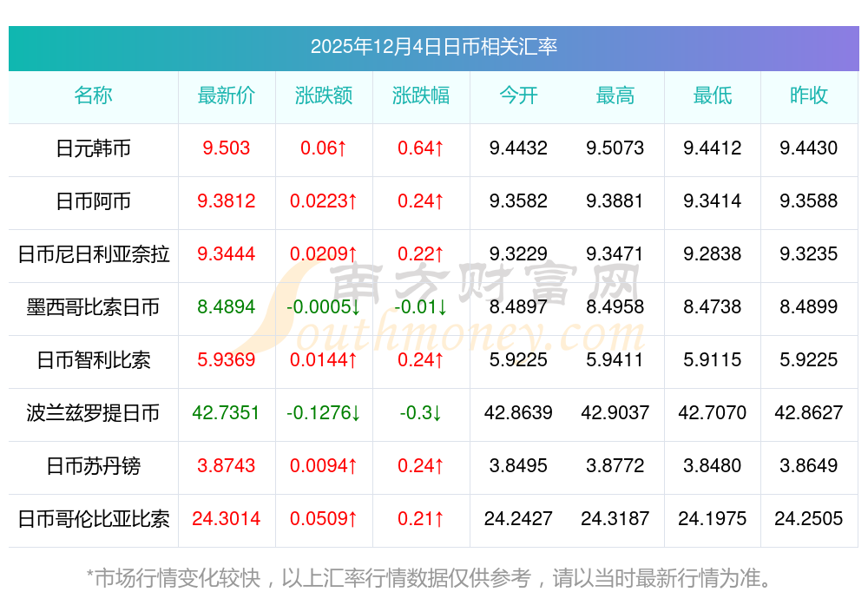Click change amount -0.1276↓
Screen dimensions: 868x605
[324, 413]
